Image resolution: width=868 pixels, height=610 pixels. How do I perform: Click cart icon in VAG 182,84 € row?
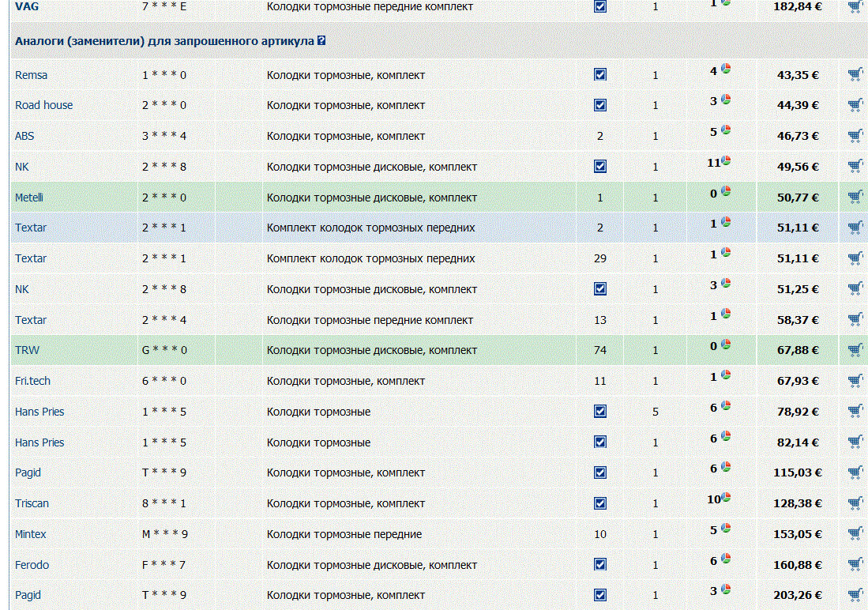coord(855,7)
